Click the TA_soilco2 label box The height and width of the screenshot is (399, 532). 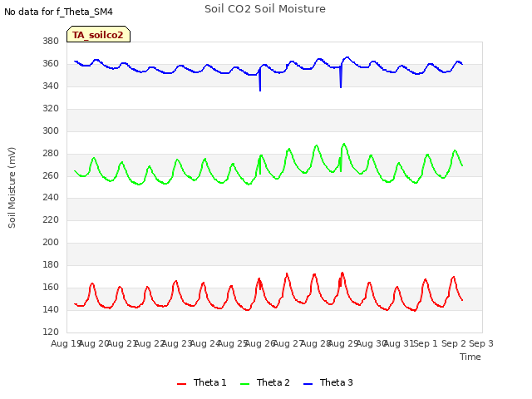pyautogui.click(x=98, y=34)
